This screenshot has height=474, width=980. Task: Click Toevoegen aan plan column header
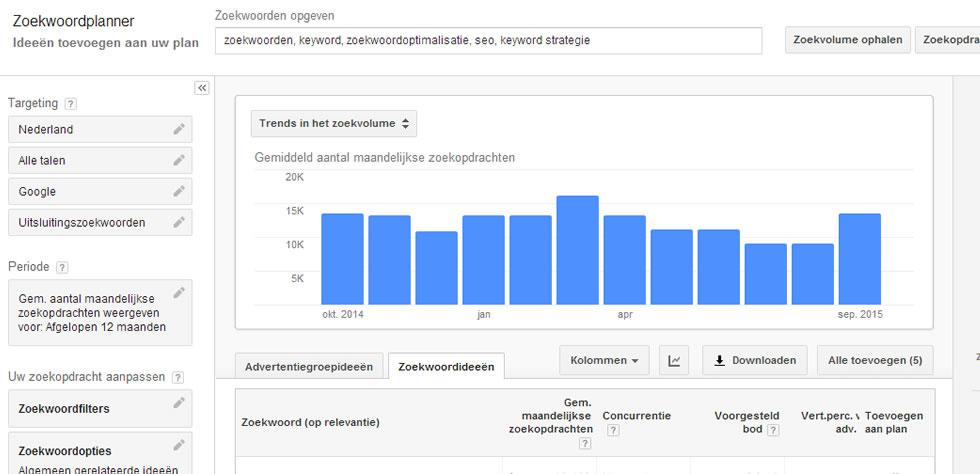pos(894,423)
